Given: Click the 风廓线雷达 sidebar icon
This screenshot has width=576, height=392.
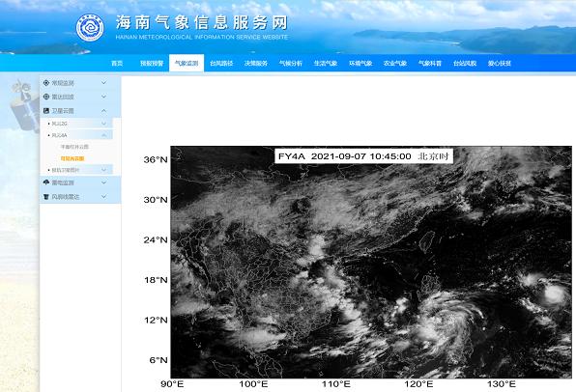Looking at the screenshot, I should pyautogui.click(x=46, y=197).
